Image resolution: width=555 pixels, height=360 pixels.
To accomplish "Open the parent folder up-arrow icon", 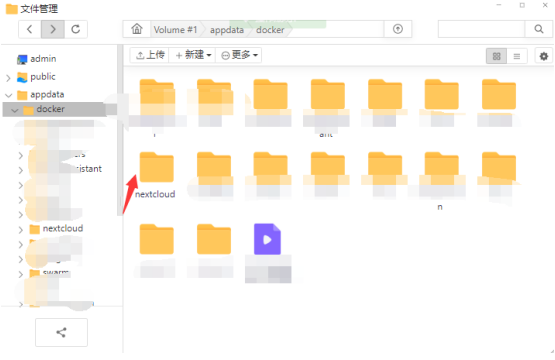I will pos(398,29).
